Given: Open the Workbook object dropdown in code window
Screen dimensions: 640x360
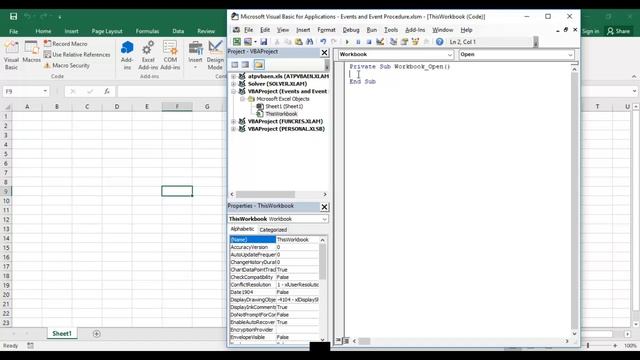Looking at the screenshot, I should tap(449, 54).
